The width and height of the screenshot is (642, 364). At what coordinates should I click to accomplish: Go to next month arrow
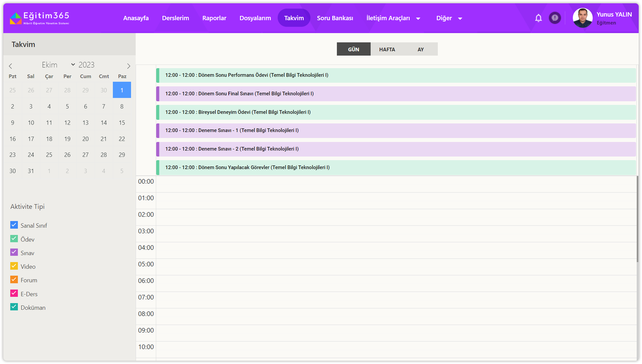(129, 66)
